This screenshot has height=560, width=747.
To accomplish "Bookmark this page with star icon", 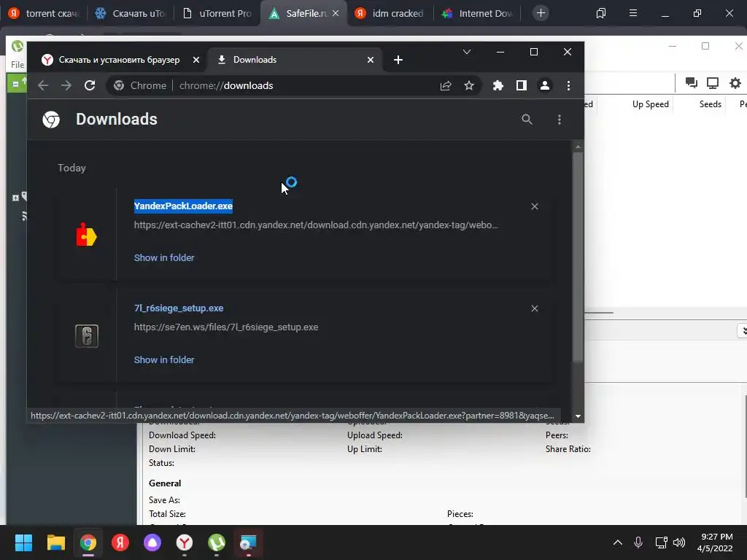I will [x=469, y=86].
